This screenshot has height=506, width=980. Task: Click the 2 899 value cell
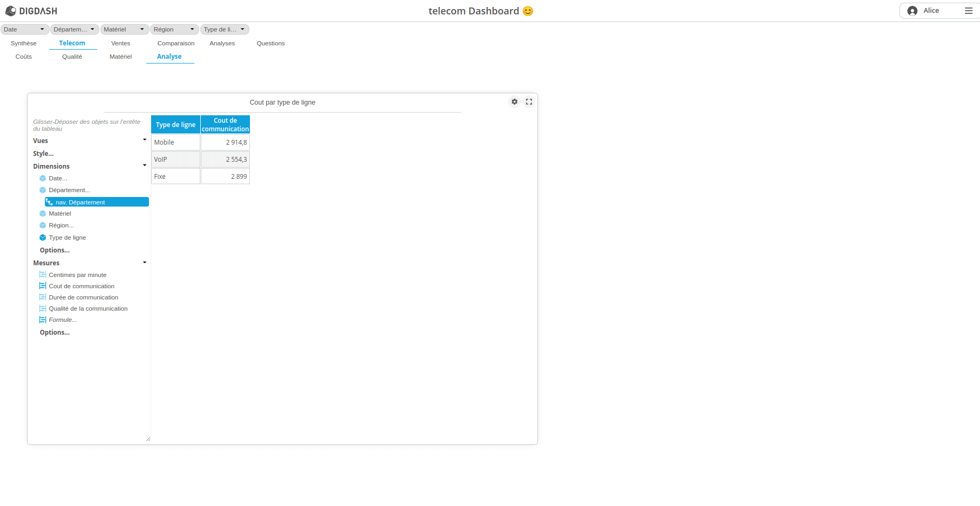(x=225, y=177)
